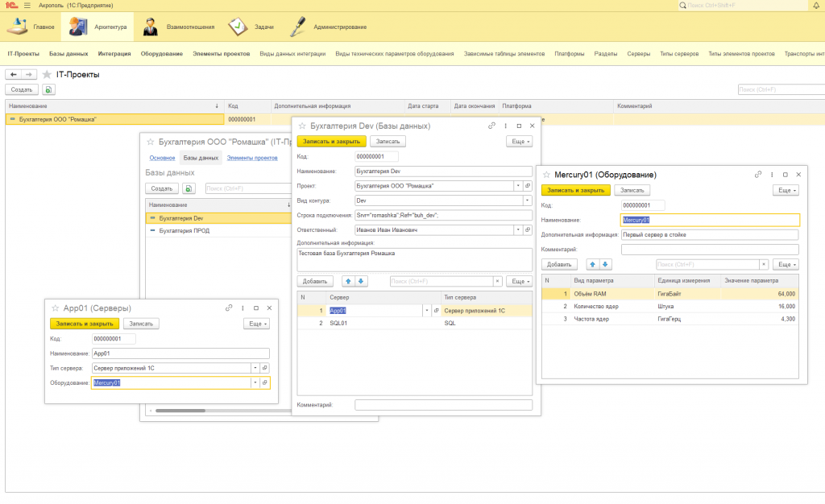Click Добавить in Бухгалтерия Dev window
This screenshot has height=504, width=825.
[x=315, y=281]
